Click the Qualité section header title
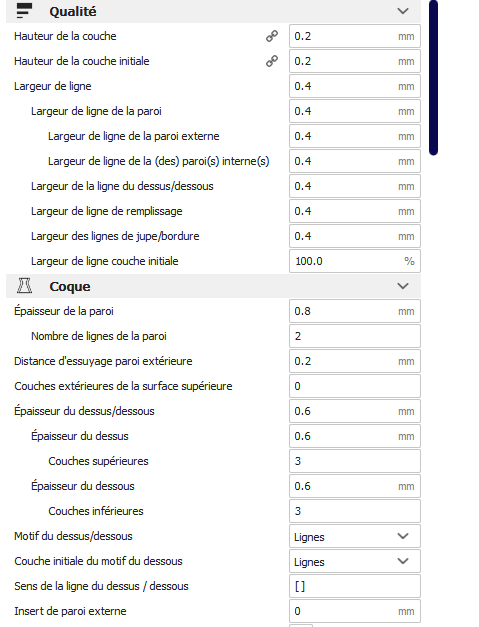Image resolution: width=479 pixels, height=627 pixels. (73, 11)
